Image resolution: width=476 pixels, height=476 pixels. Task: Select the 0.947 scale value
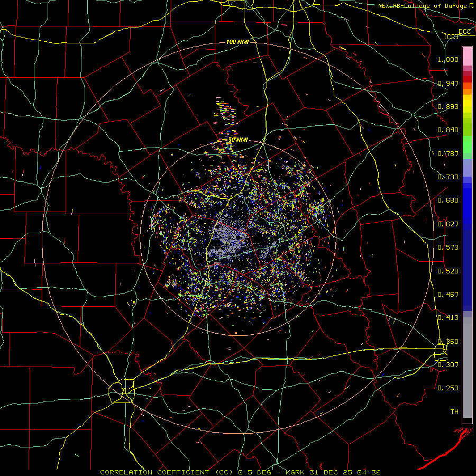(x=448, y=83)
